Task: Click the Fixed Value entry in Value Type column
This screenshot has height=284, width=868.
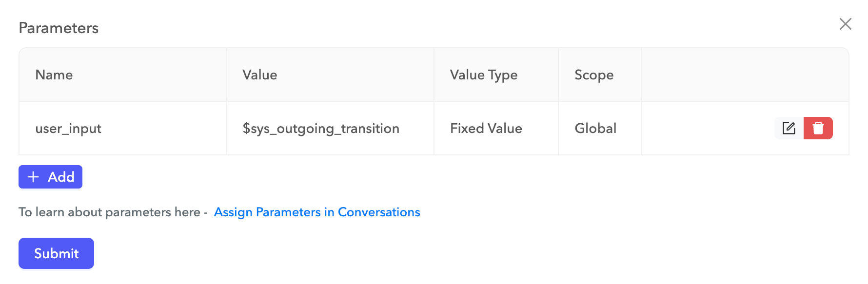Action: (486, 128)
